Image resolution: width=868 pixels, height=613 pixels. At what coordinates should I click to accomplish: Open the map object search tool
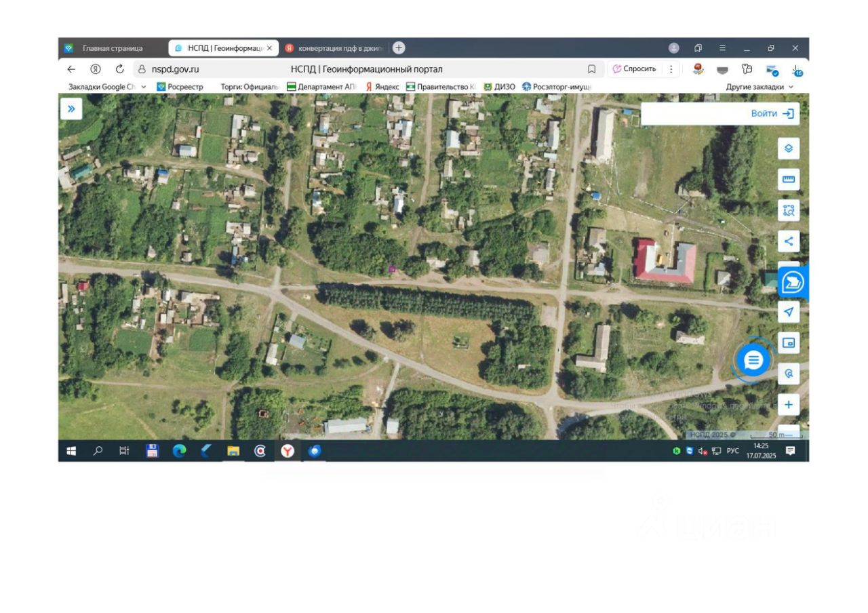pyautogui.click(x=789, y=374)
